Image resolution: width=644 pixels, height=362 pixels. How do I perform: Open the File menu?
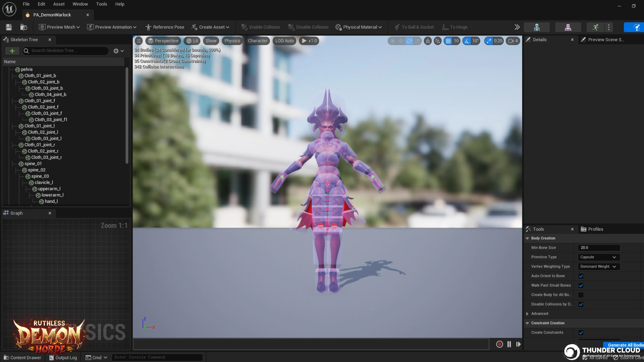click(x=26, y=4)
